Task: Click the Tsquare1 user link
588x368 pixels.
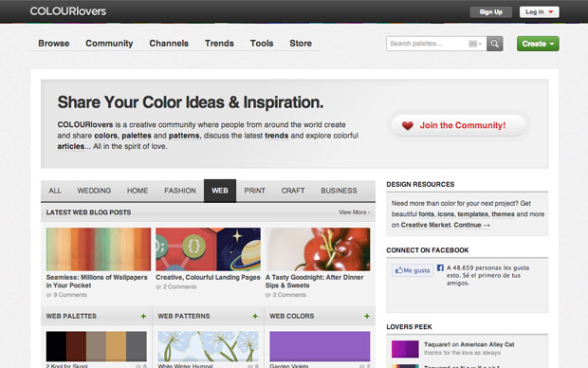Action: pyautogui.click(x=437, y=344)
